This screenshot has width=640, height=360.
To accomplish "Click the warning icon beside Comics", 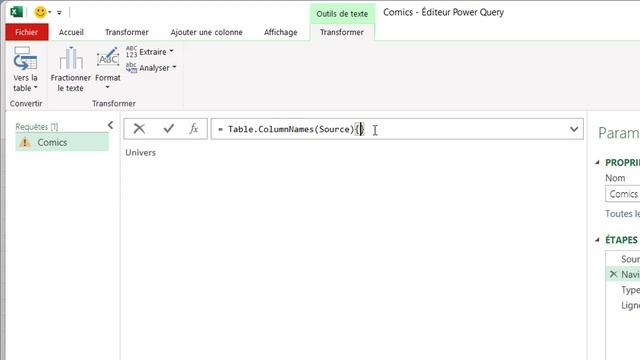I will pyautogui.click(x=25, y=142).
